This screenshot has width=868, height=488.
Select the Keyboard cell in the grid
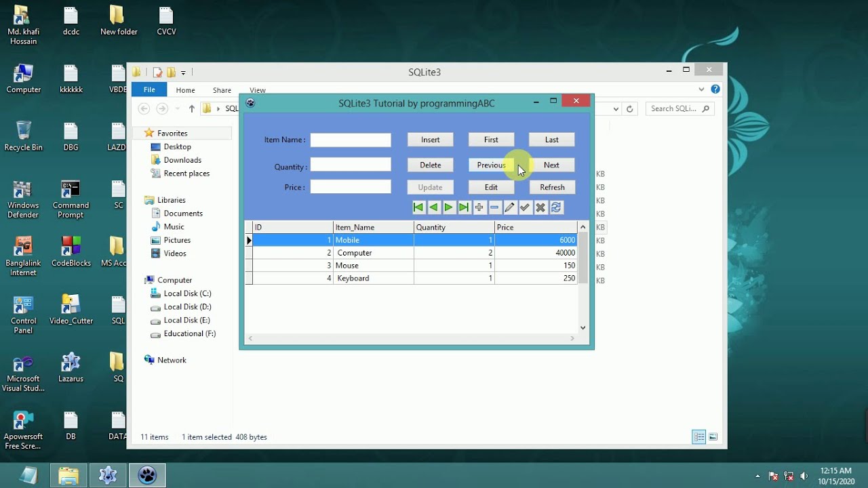click(x=374, y=278)
